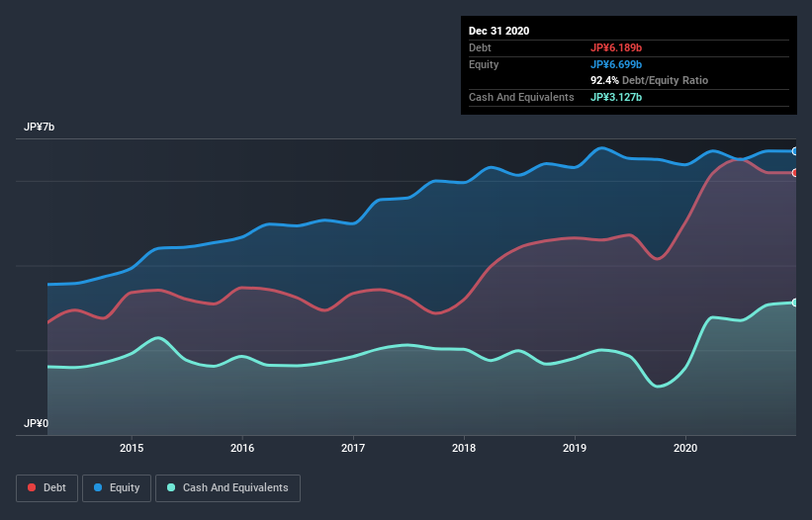This screenshot has height=520, width=812.
Task: Click the JP¥3.127b cash value
Action: [x=616, y=97]
